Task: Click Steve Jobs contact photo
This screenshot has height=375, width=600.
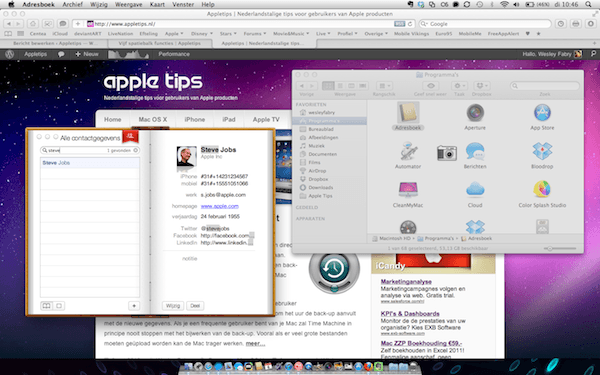Action: pos(186,156)
